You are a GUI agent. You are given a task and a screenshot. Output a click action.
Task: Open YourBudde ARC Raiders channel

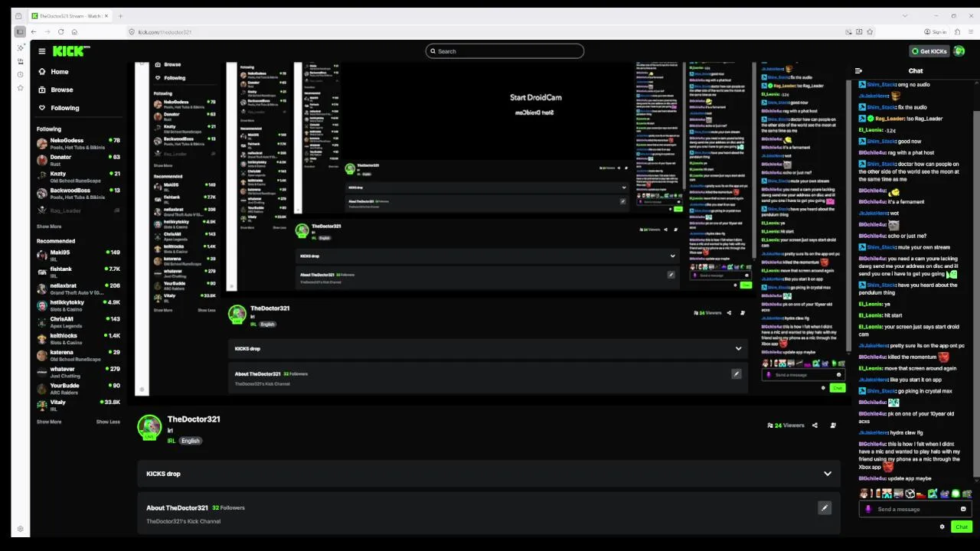click(79, 389)
